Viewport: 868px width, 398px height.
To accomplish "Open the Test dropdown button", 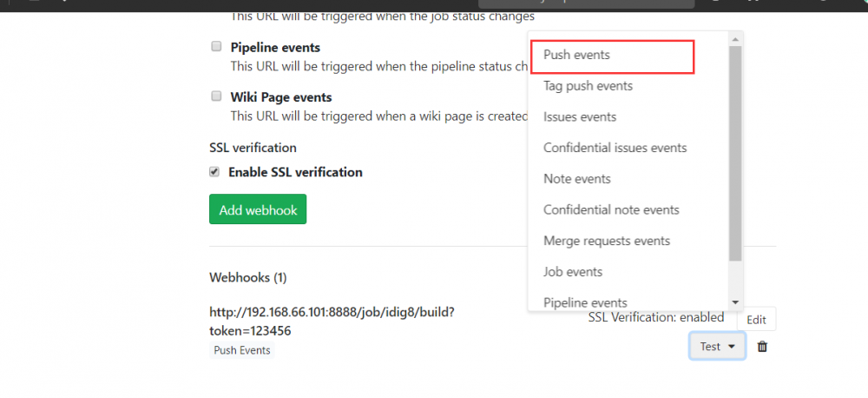I will pyautogui.click(x=717, y=347).
